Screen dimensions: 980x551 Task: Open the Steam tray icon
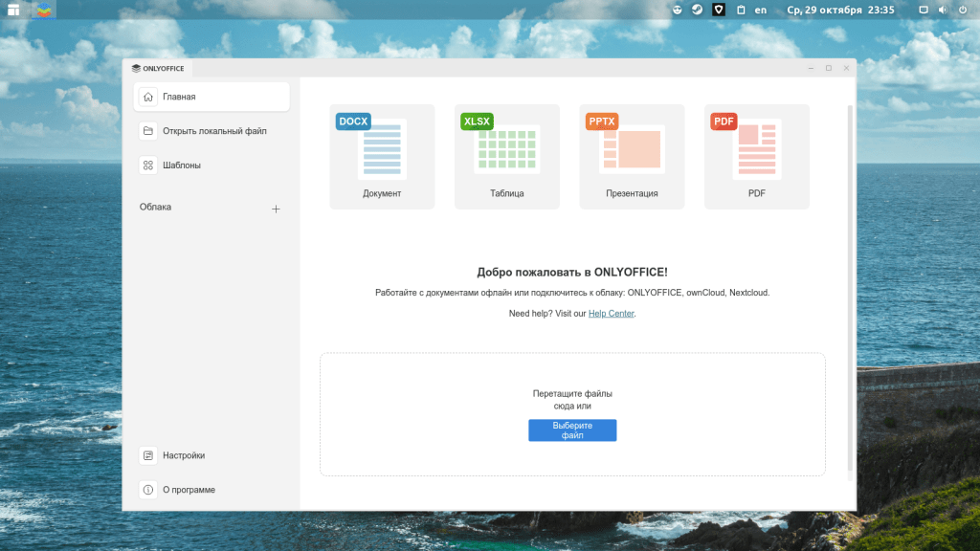(698, 10)
